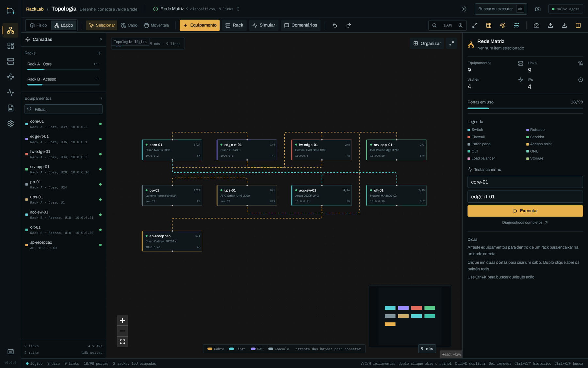The width and height of the screenshot is (588, 368).
Task: Select core-01 in equipment list
Action: point(63,124)
